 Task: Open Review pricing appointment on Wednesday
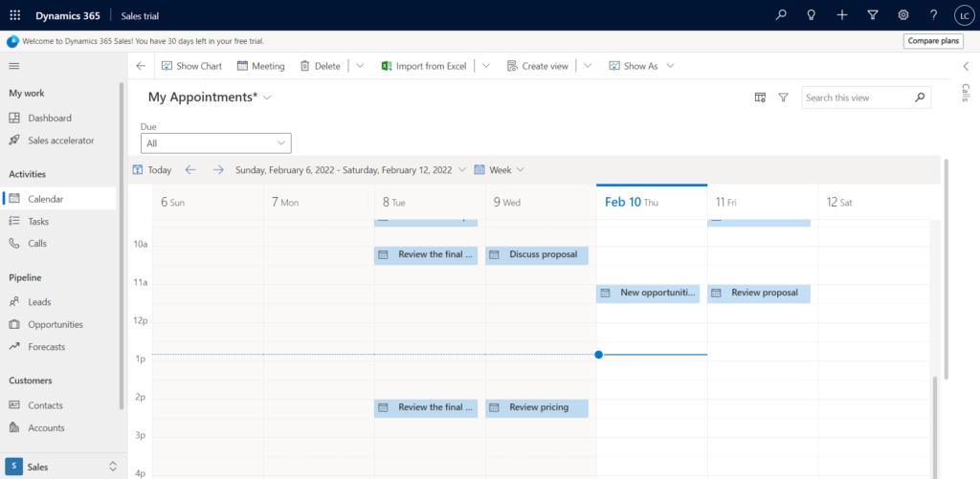537,408
